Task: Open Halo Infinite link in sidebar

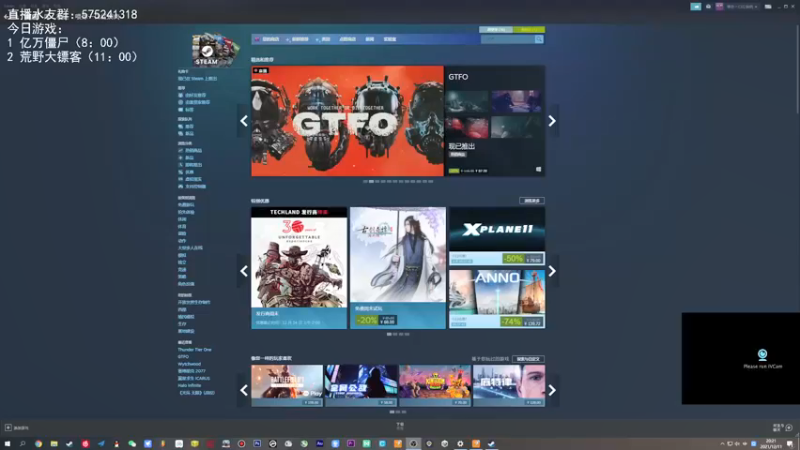Action: 190,386
